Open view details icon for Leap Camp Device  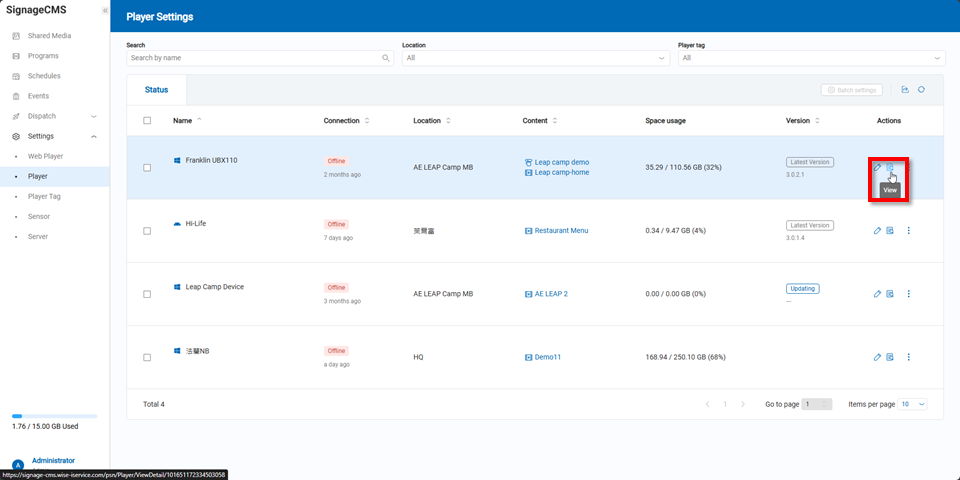(890, 294)
